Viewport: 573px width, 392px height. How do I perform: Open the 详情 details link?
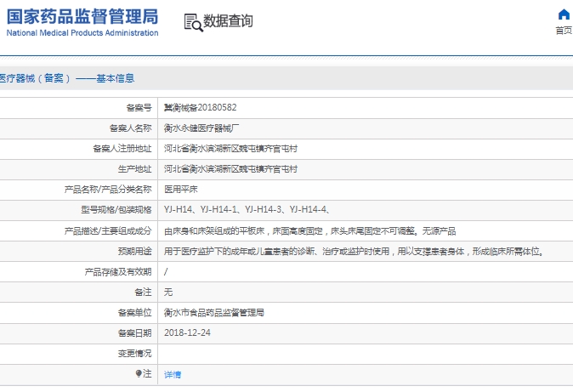[x=173, y=374]
